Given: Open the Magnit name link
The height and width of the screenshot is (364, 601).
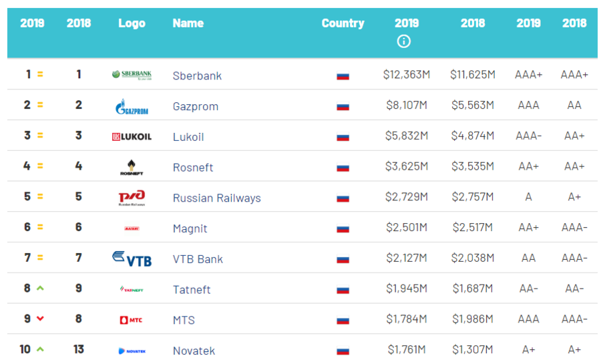Looking at the screenshot, I should (190, 228).
